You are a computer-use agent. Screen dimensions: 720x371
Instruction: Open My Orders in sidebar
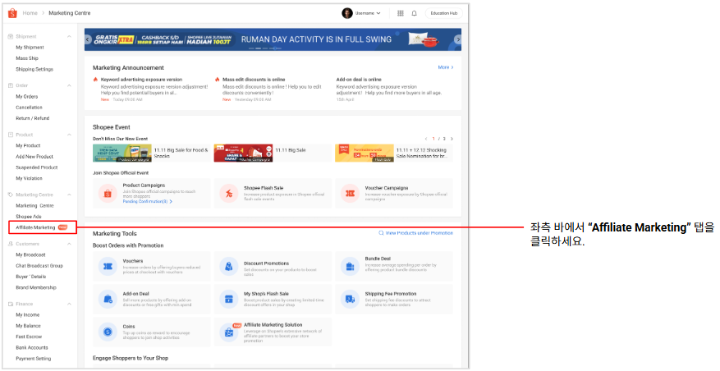point(27,96)
